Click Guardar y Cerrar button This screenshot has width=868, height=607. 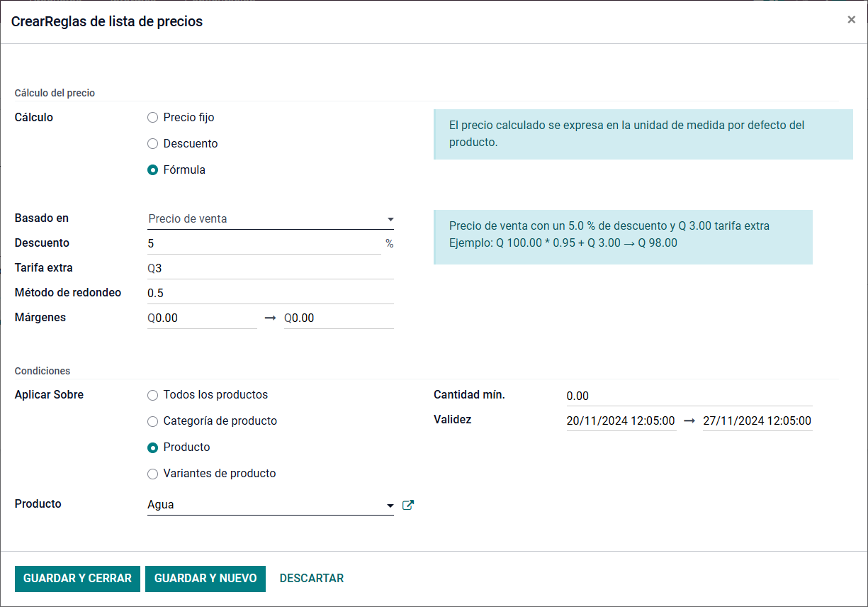pyautogui.click(x=77, y=579)
